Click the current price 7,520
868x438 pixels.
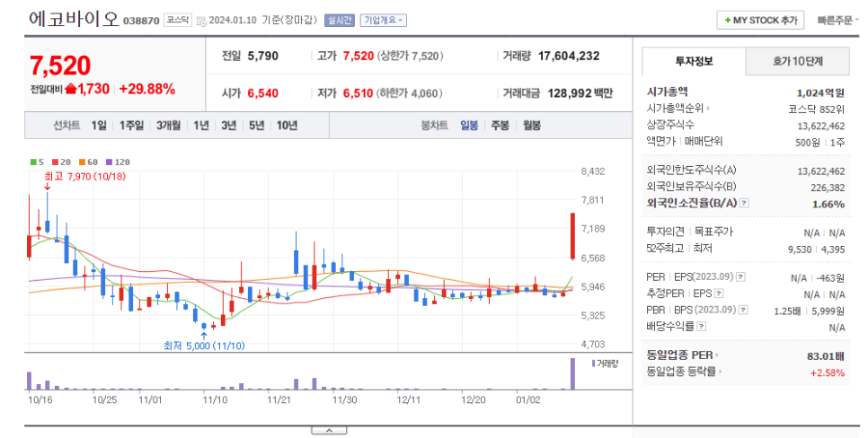(60, 66)
